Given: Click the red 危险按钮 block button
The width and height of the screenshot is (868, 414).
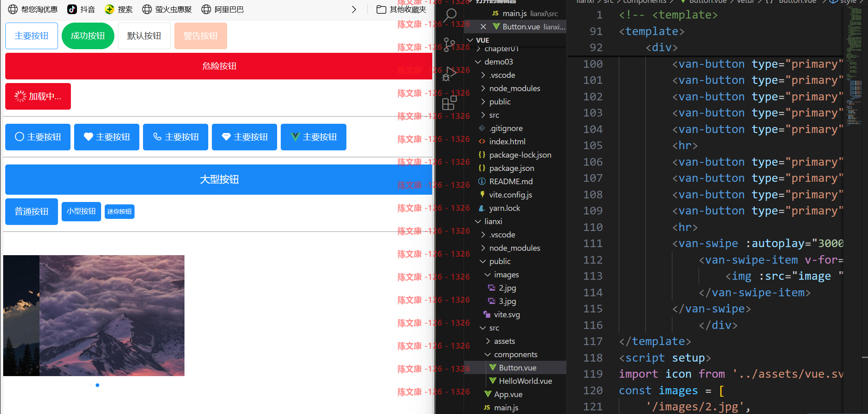Looking at the screenshot, I should (x=219, y=66).
